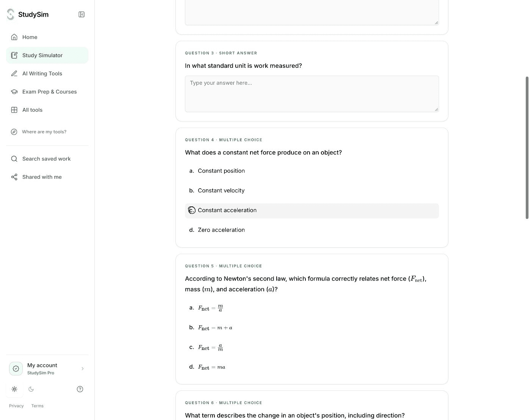
Task: Click the AI Writing Tools pencil icon
Action: pos(14,73)
